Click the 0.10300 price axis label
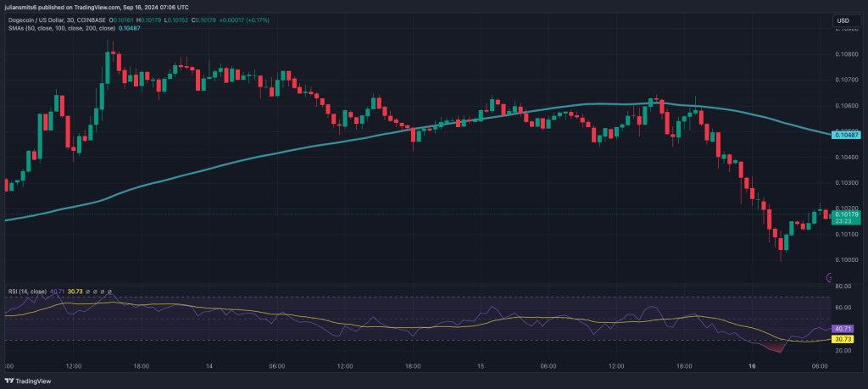868x389 pixels. (847, 182)
